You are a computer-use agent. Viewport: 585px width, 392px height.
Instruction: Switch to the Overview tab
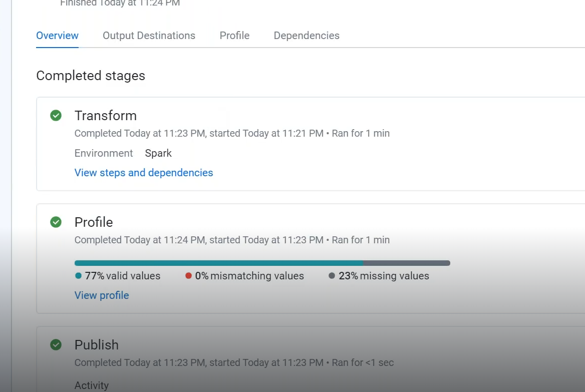57,36
